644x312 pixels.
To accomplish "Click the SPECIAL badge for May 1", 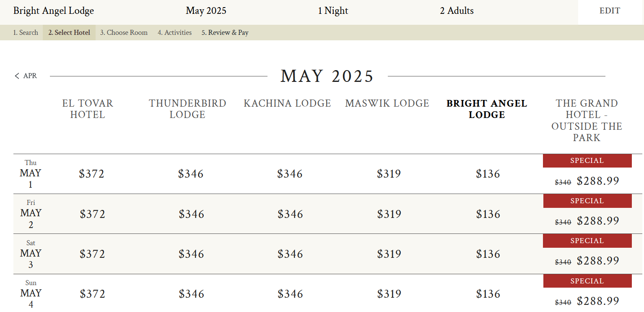I will coord(587,161).
